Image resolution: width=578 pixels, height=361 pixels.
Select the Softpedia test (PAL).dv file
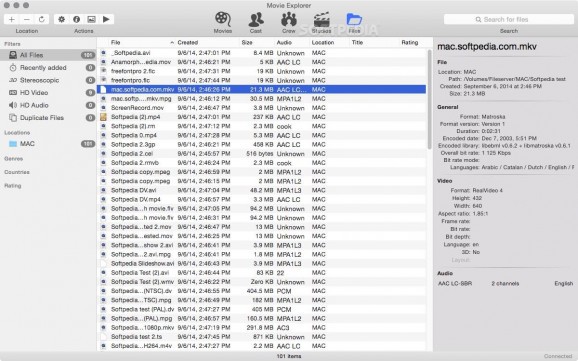pyautogui.click(x=261, y=309)
